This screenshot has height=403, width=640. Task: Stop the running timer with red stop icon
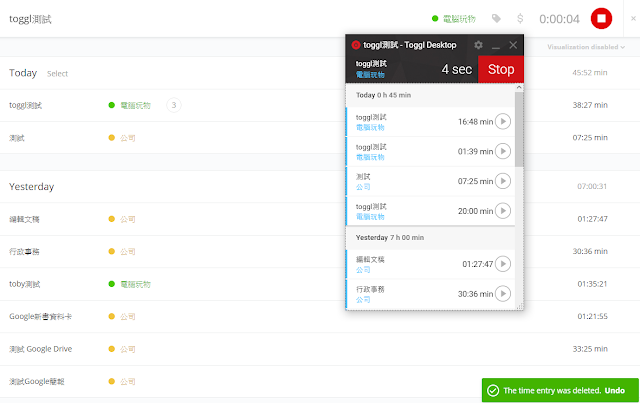(601, 19)
